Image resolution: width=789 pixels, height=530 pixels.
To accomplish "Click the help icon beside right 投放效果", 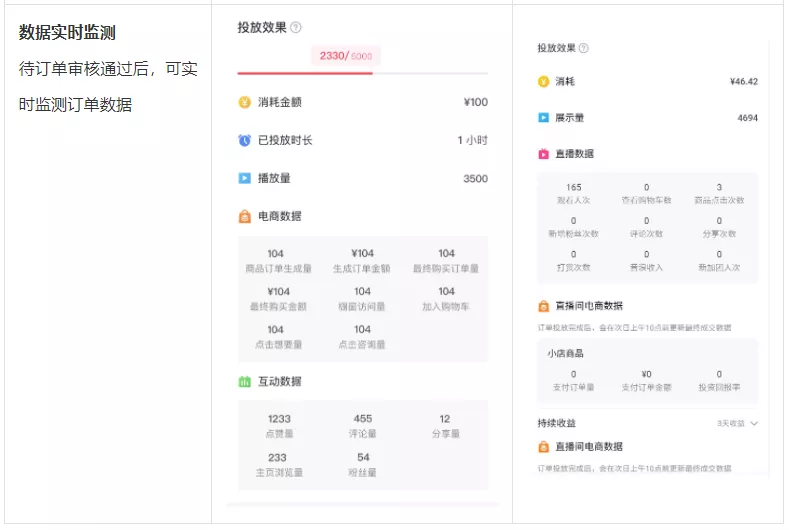I will (x=583, y=48).
